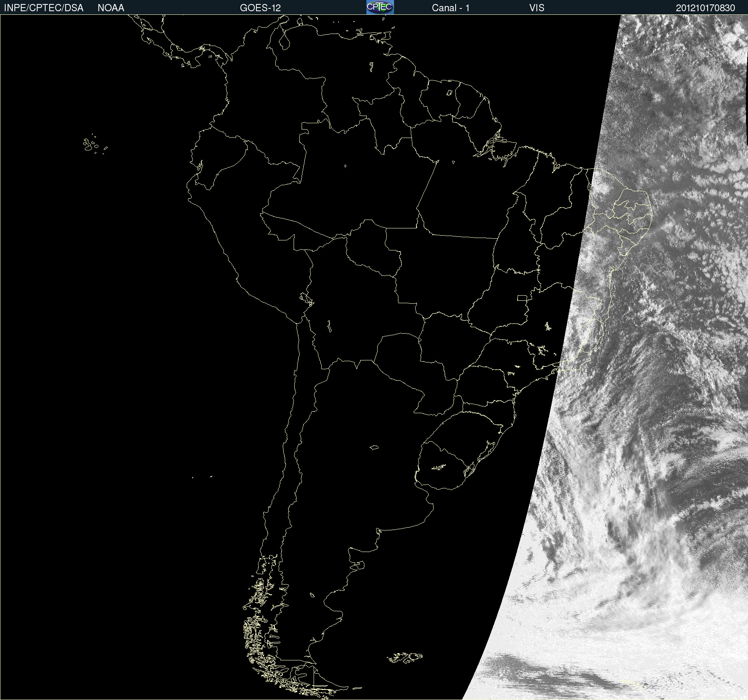Select the NOAA label in header

(x=111, y=8)
